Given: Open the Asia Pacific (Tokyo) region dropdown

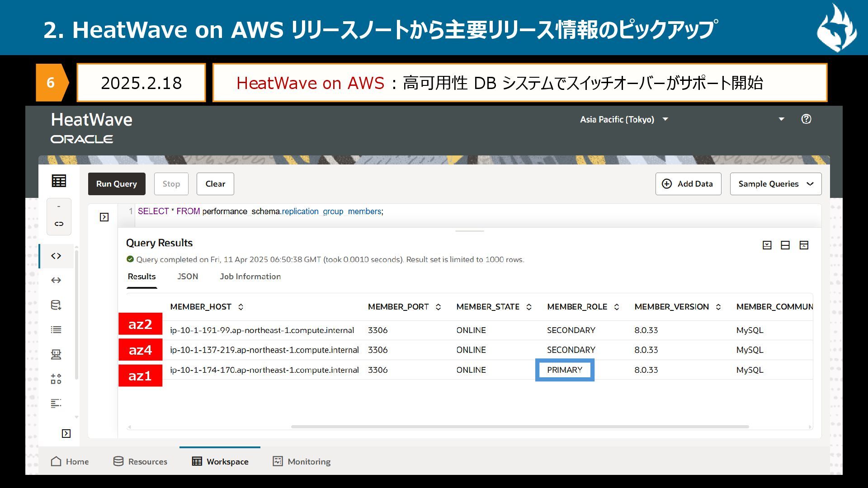Looking at the screenshot, I should coord(624,119).
